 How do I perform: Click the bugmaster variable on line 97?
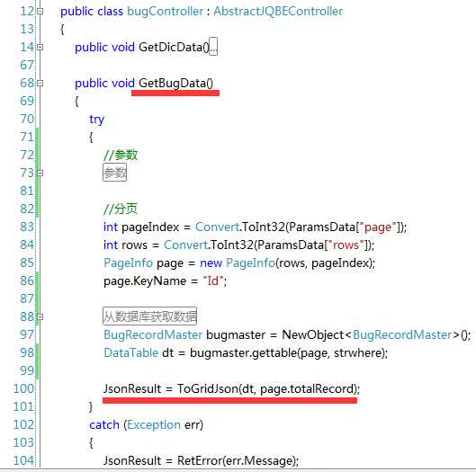coord(236,334)
